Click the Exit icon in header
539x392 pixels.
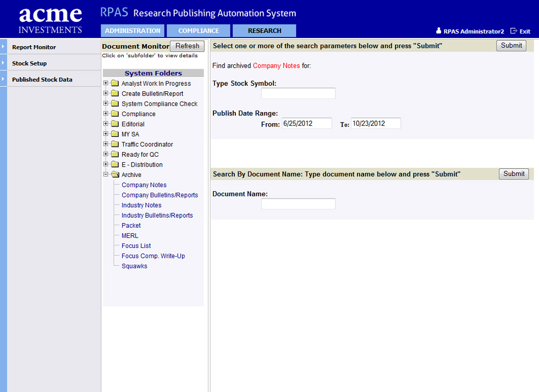tap(514, 31)
